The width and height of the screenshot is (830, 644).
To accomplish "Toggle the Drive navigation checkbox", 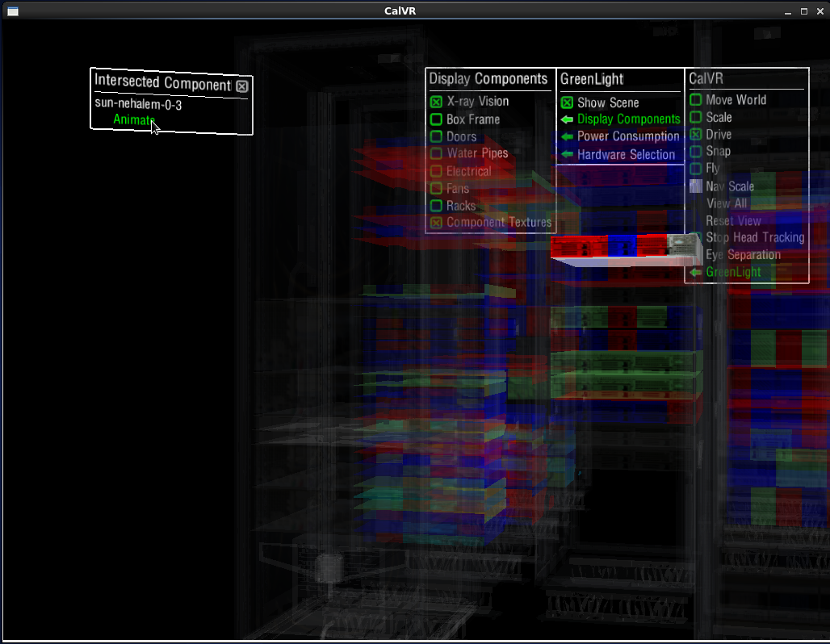I will [x=695, y=135].
